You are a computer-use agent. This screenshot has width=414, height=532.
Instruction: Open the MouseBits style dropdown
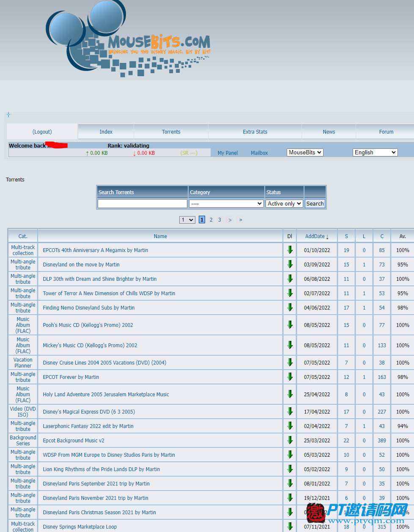click(x=305, y=153)
